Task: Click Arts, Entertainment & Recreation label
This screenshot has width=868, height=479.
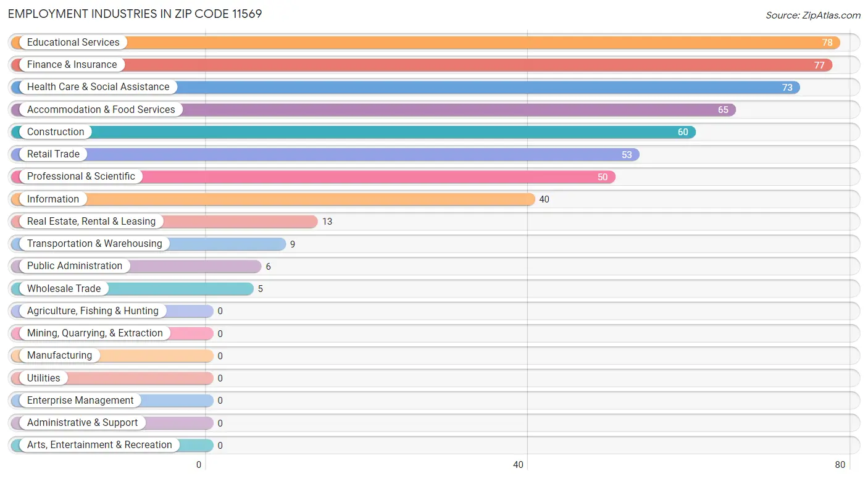Action: coord(99,445)
